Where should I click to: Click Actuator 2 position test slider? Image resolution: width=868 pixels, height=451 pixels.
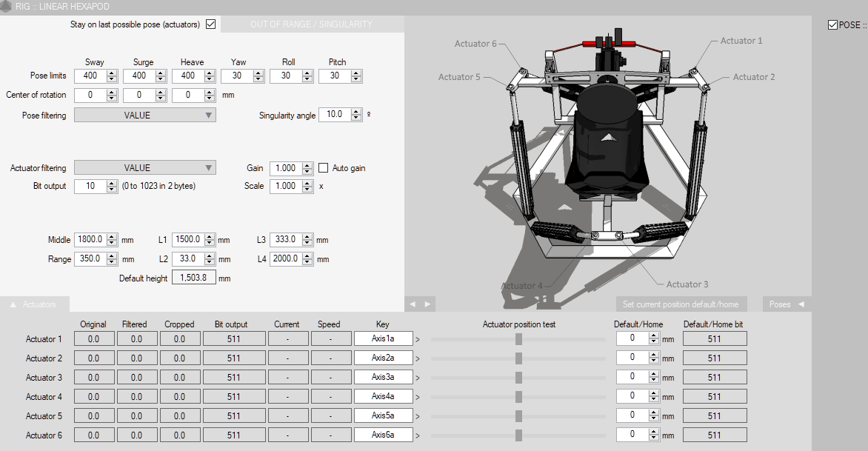[518, 358]
